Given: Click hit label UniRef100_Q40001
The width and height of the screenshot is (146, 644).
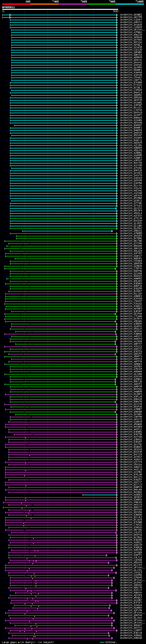Looking at the screenshot, I should [131, 63].
